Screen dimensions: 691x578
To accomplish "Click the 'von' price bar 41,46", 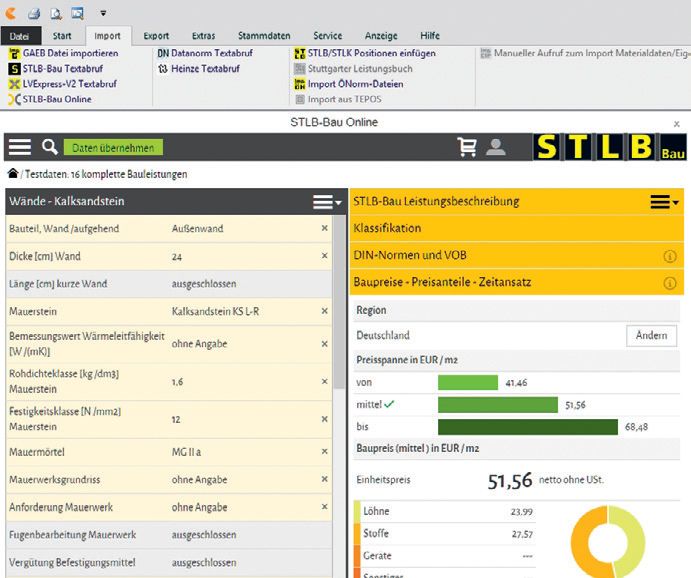I will [x=468, y=382].
